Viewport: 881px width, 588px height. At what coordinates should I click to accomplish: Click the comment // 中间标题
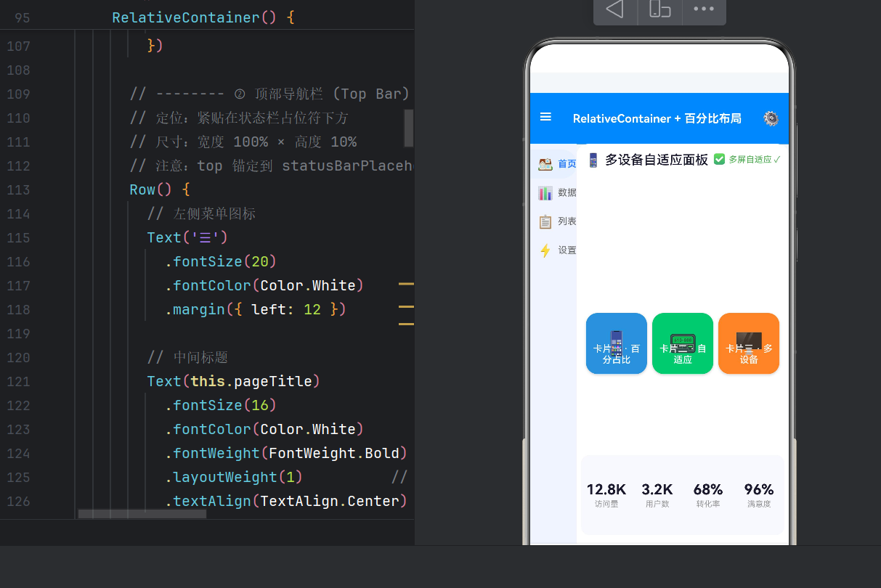pyautogui.click(x=187, y=357)
